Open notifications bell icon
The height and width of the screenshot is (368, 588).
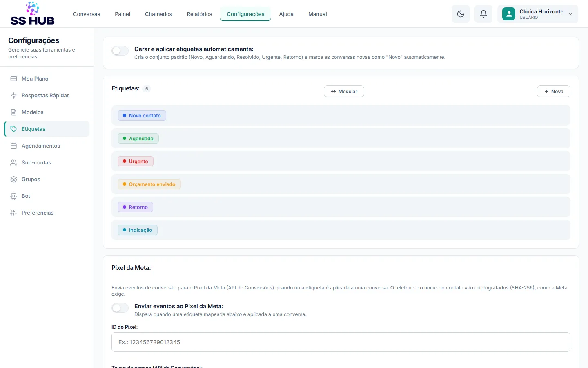pos(483,14)
